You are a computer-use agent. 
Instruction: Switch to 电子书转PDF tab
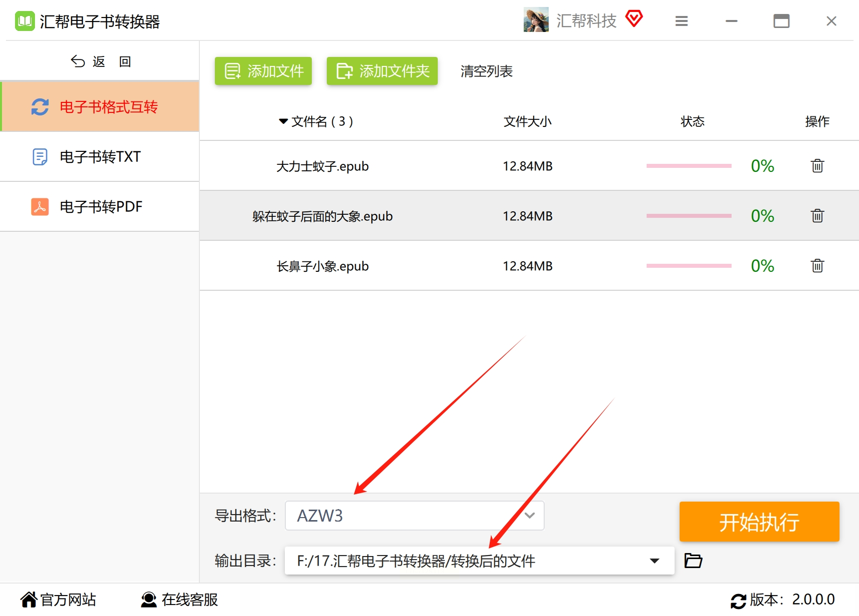pyautogui.click(x=100, y=207)
